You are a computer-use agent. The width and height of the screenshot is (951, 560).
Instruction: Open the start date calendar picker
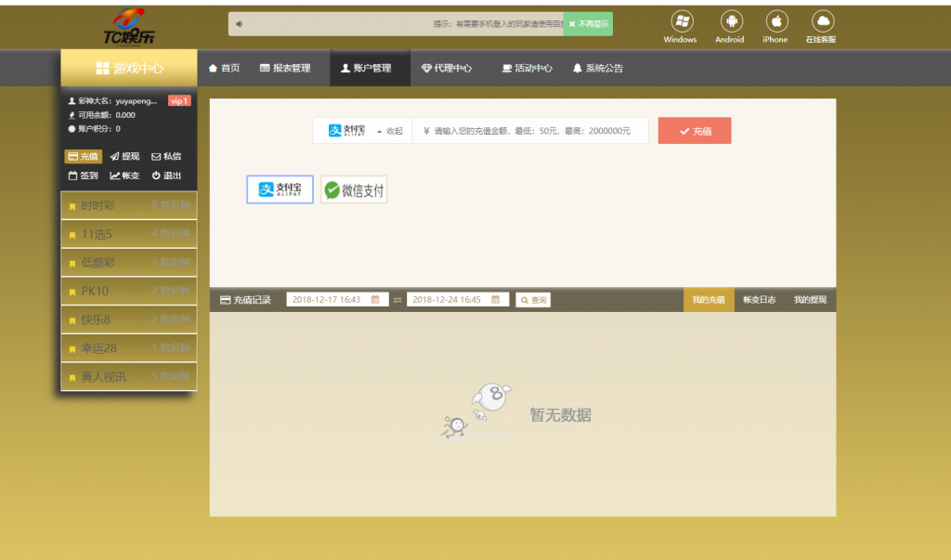[374, 300]
